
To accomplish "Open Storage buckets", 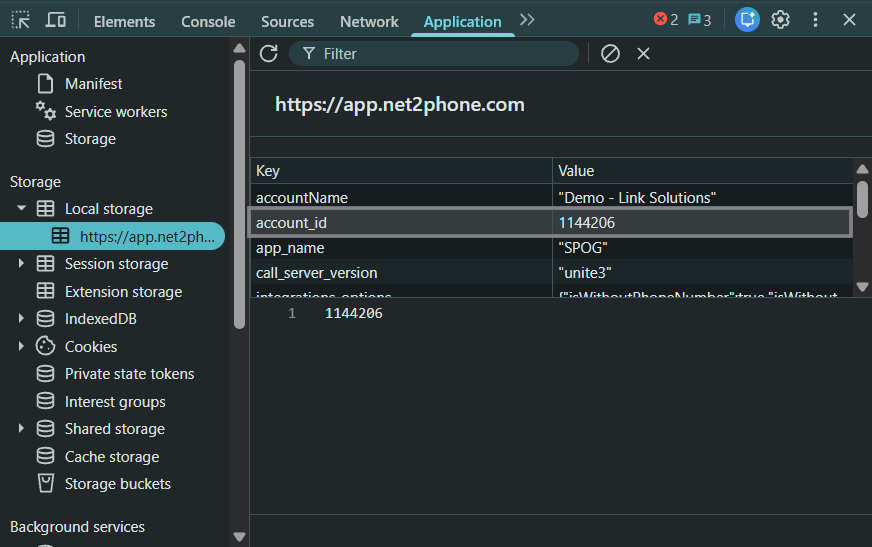I will coord(118,484).
